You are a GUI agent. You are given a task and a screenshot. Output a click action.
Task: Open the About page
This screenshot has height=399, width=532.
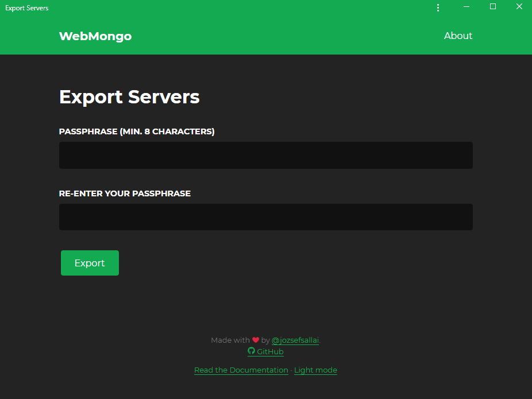point(457,36)
